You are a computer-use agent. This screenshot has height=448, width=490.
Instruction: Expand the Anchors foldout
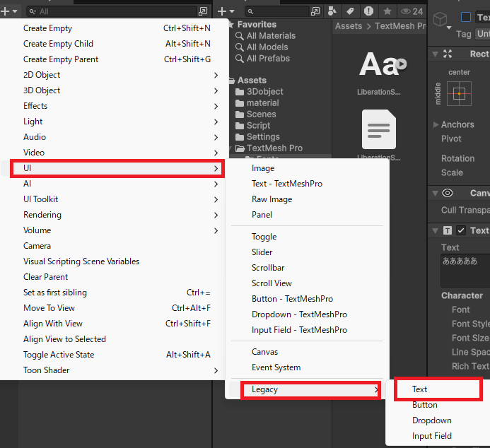(436, 124)
